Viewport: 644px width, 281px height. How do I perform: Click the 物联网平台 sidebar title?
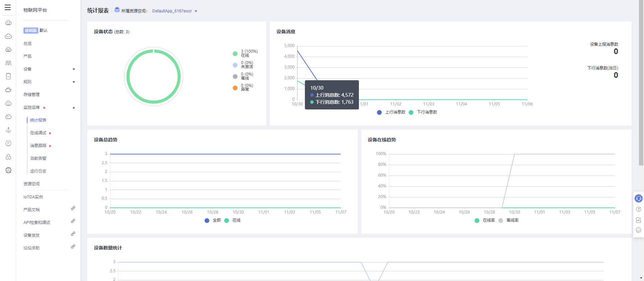tap(35, 10)
